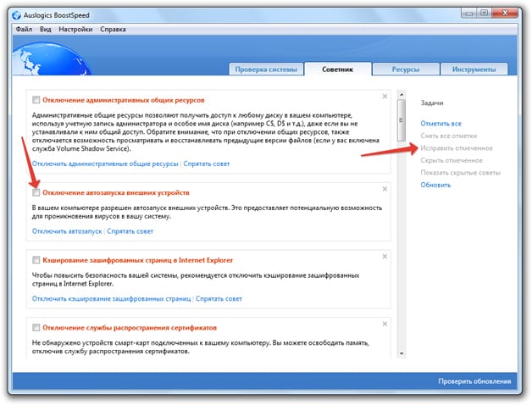The height and width of the screenshot is (405, 532).
Task: Click 'Снять все отметки' task
Action: click(449, 136)
